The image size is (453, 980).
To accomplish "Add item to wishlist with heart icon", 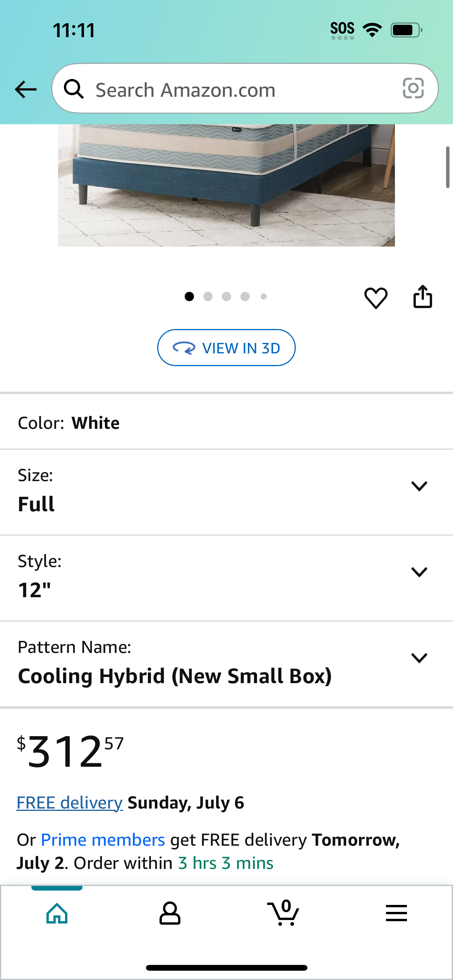I will (376, 298).
